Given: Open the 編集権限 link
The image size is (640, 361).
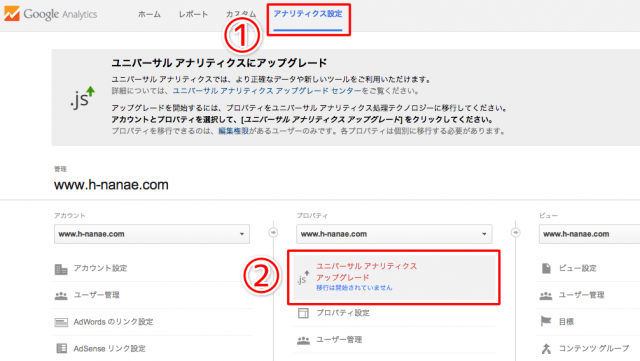Looking at the screenshot, I should pos(233,131).
